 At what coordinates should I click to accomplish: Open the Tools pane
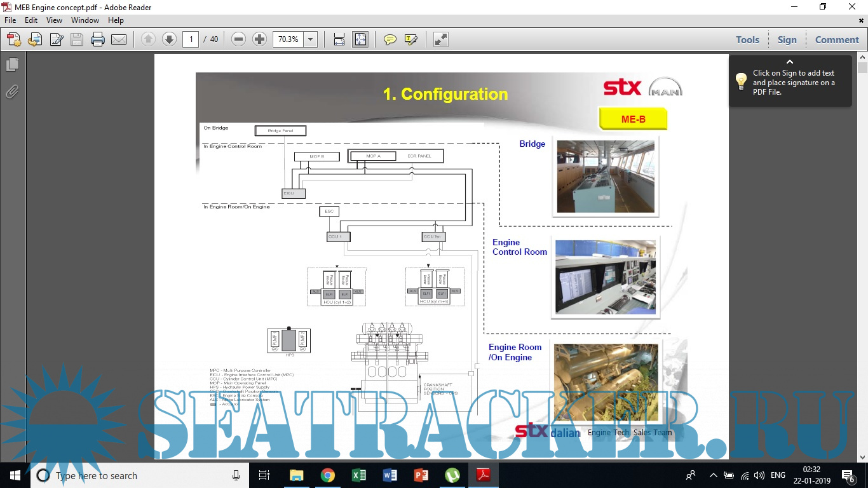[x=747, y=39]
